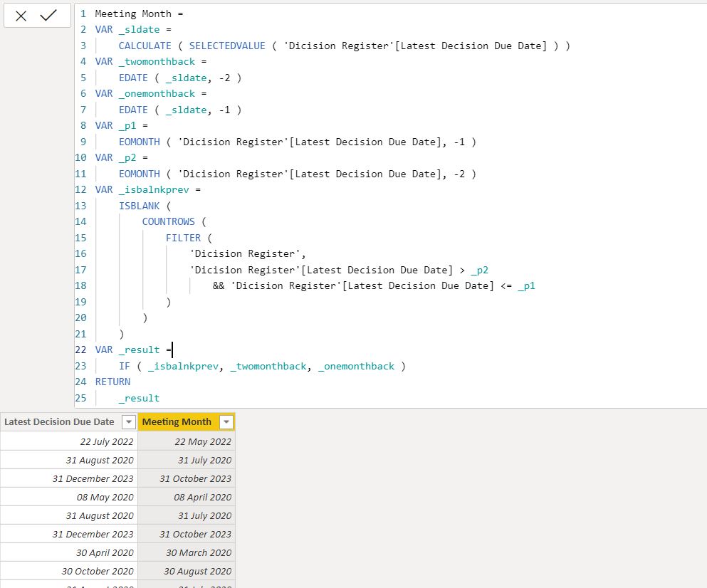Click the 08 April 2020 cell
Screen dimensions: 707x588
(187, 497)
